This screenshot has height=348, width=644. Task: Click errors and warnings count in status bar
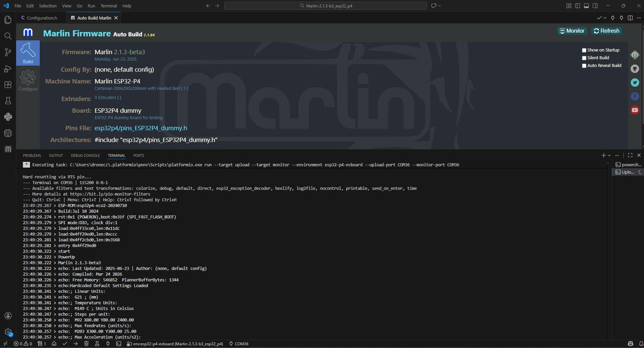(x=23, y=344)
